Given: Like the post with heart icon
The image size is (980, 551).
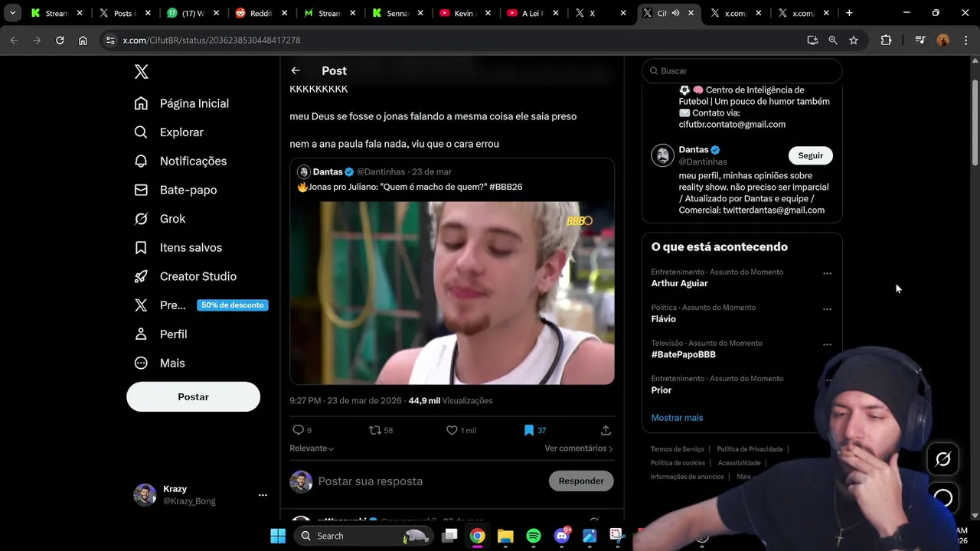Looking at the screenshot, I should coord(452,430).
